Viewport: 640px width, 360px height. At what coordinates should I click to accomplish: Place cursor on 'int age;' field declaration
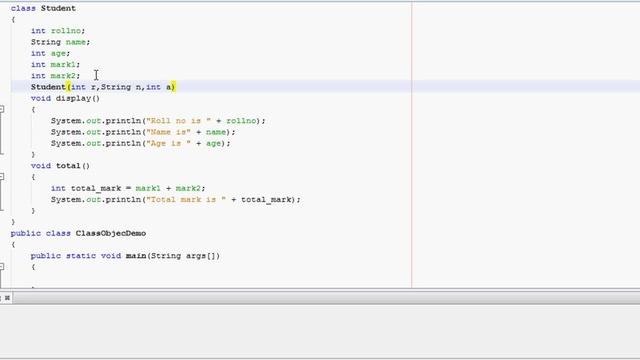pos(51,53)
